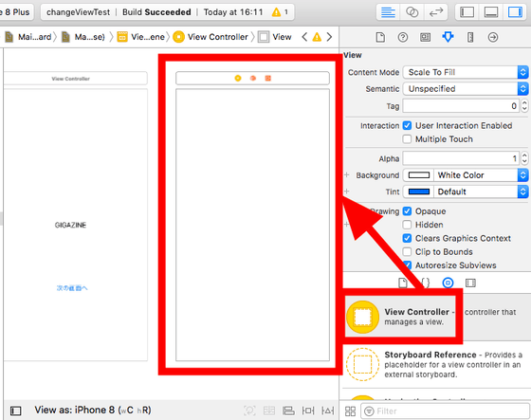Image resolution: width=531 pixels, height=420 pixels.
Task: Open the Content Mode dropdown
Action: [466, 72]
